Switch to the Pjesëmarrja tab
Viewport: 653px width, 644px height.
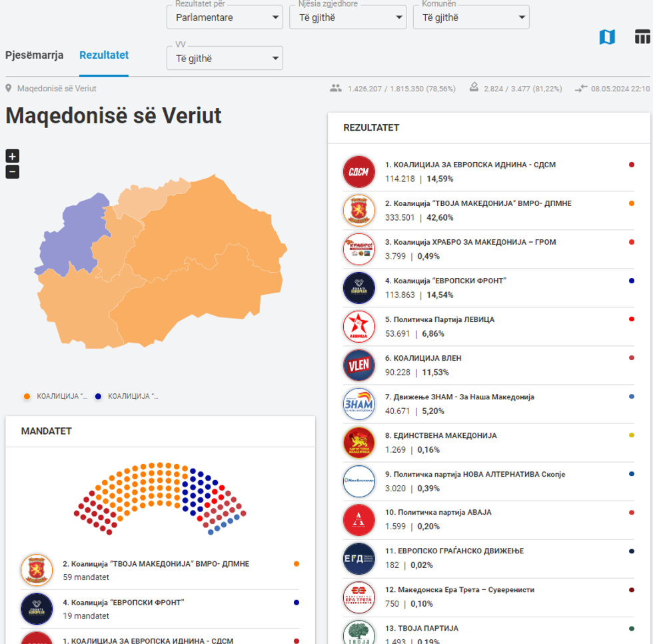35,55
